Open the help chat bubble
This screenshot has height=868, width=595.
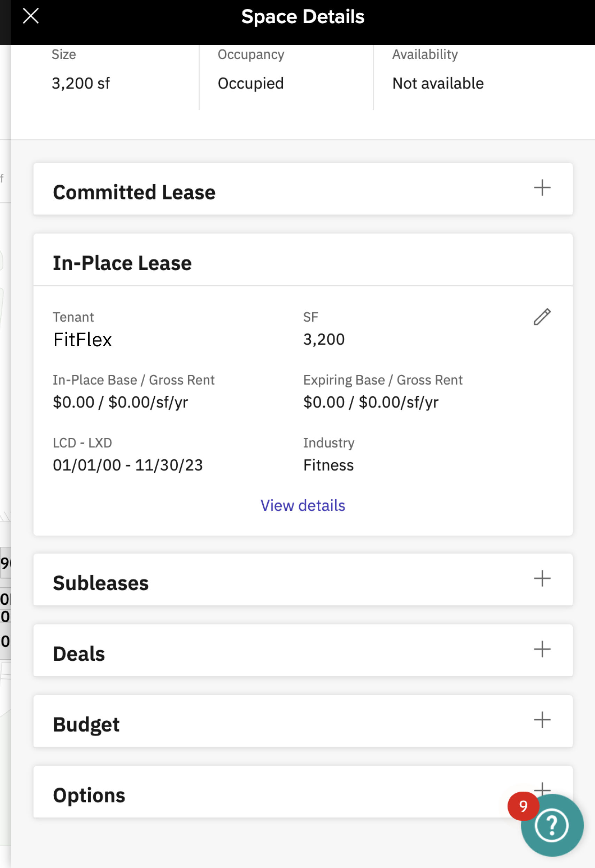552,825
